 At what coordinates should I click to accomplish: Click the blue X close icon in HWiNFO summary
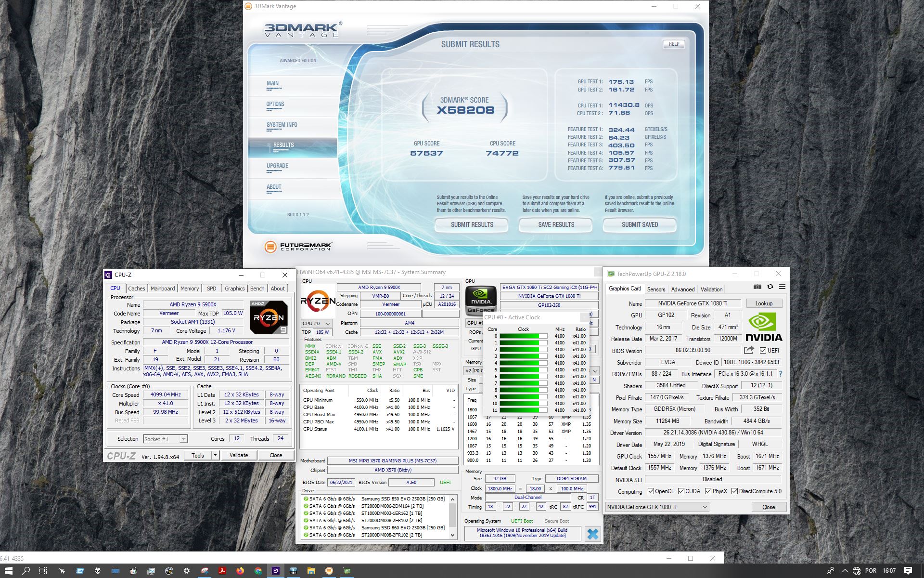pyautogui.click(x=593, y=534)
